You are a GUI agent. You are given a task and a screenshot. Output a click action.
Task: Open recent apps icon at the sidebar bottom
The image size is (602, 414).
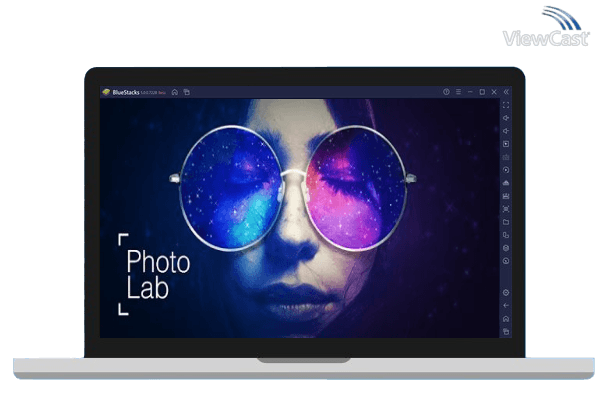(506, 332)
